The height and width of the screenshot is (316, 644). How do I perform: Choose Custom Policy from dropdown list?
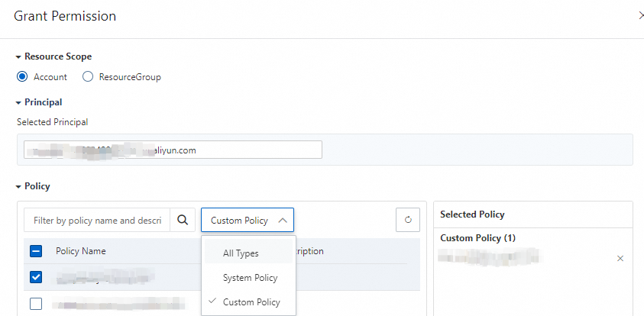tap(251, 302)
